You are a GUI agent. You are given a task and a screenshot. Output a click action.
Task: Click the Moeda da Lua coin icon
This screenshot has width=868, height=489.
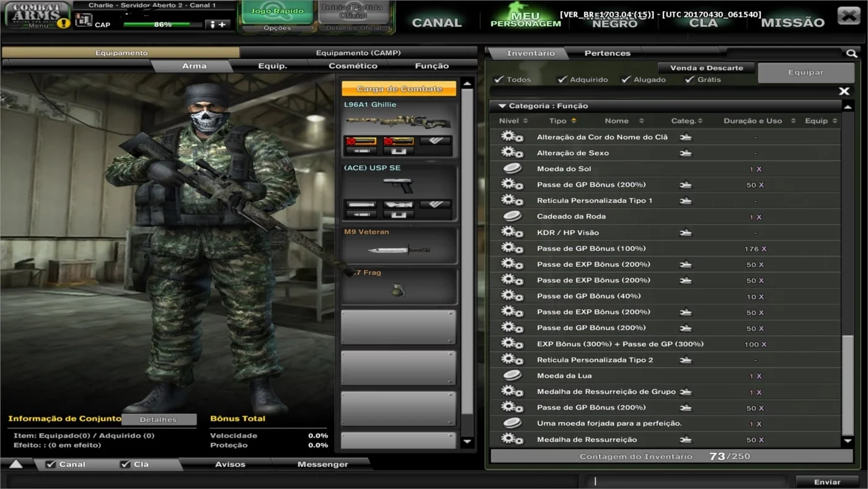511,375
